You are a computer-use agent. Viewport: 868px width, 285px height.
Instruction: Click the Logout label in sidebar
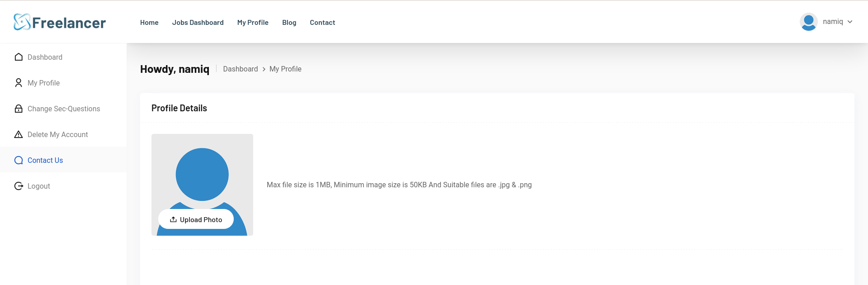click(39, 186)
